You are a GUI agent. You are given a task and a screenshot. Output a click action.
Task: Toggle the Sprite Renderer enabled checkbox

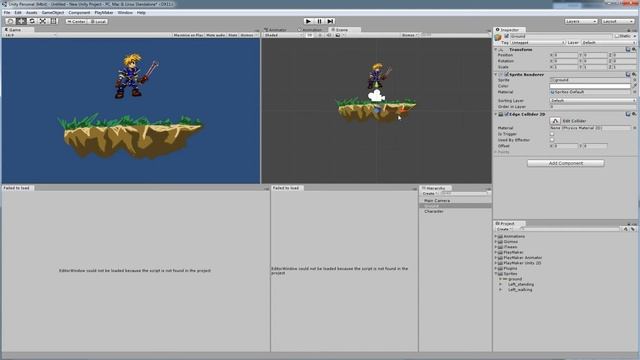[x=507, y=75]
